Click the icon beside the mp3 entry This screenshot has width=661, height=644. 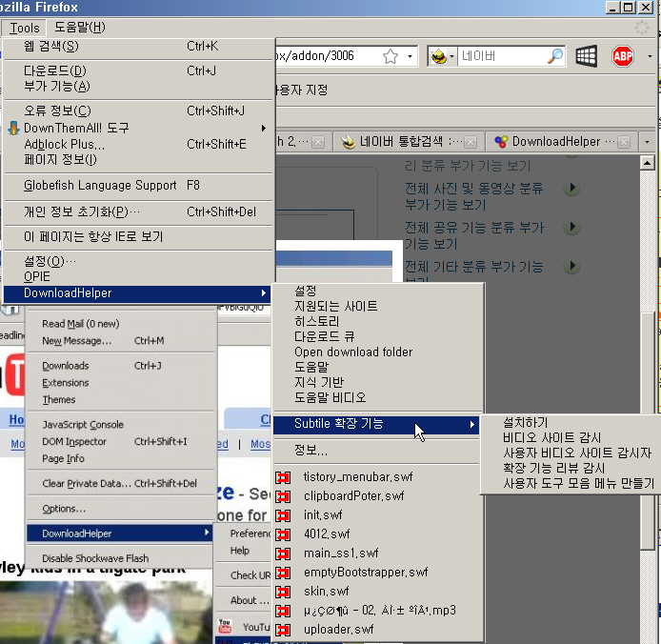click(x=283, y=611)
